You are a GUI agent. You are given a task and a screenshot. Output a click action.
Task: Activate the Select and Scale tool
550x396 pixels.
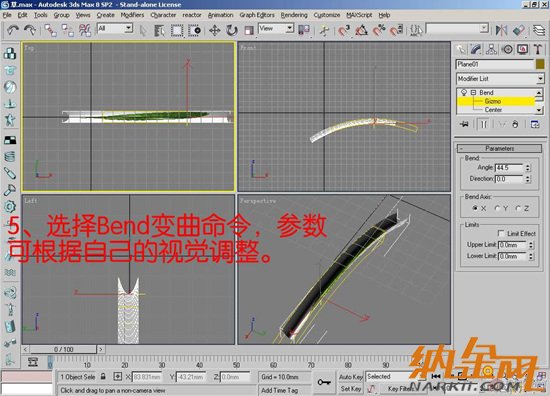pos(249,31)
